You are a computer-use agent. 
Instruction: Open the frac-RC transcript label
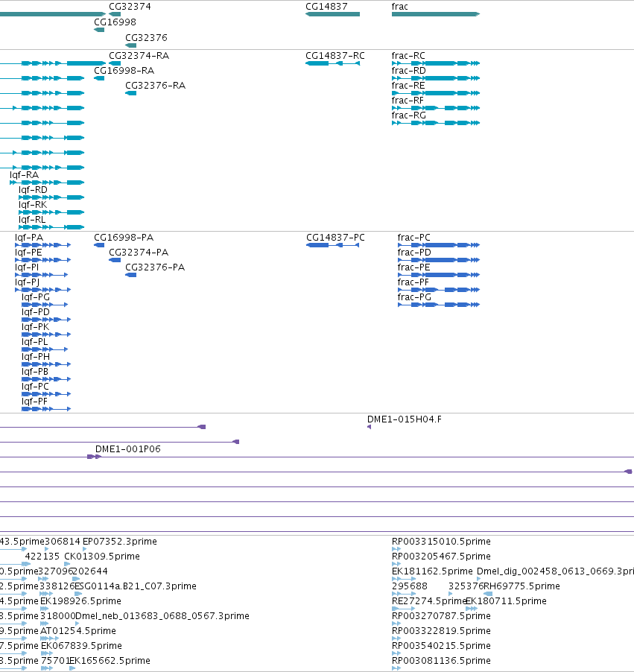point(408,56)
